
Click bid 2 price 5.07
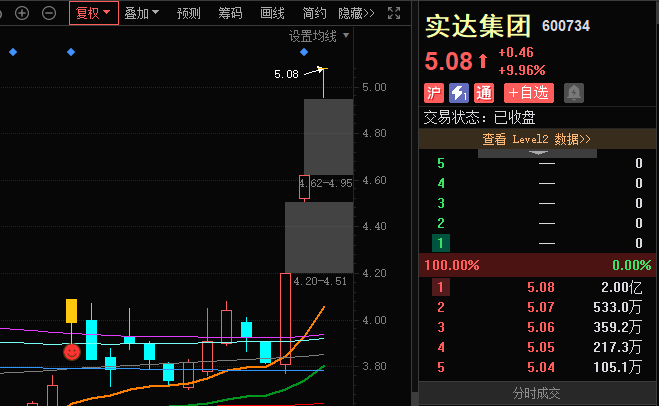540,307
